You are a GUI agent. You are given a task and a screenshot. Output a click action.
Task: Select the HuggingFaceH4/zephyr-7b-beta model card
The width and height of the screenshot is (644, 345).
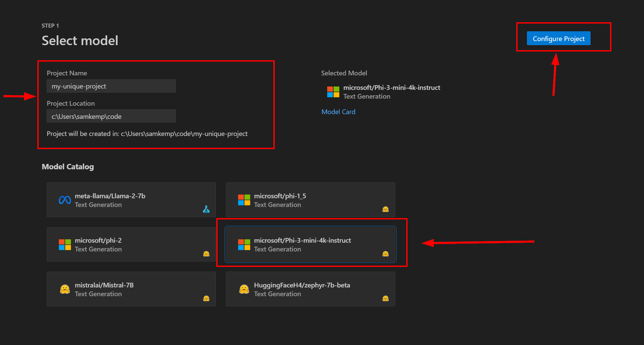click(310, 289)
